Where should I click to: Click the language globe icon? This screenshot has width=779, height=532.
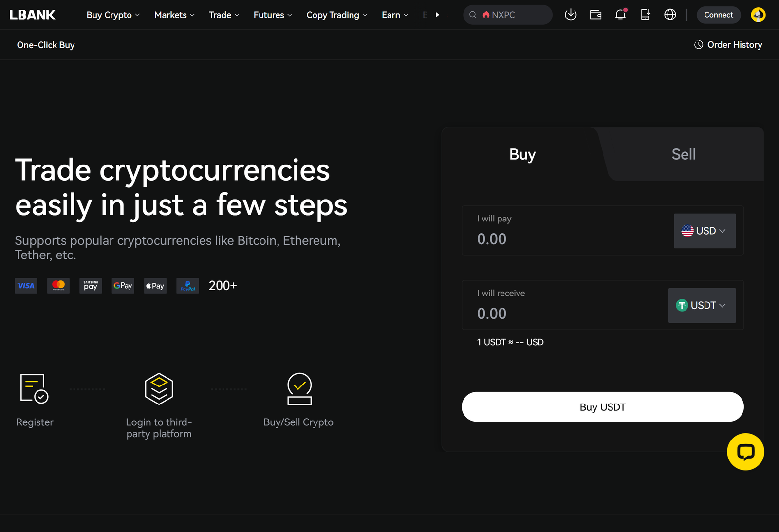pos(670,15)
